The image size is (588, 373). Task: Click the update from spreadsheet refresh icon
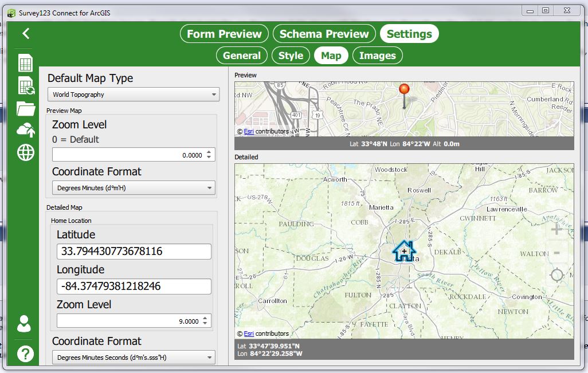pyautogui.click(x=26, y=86)
